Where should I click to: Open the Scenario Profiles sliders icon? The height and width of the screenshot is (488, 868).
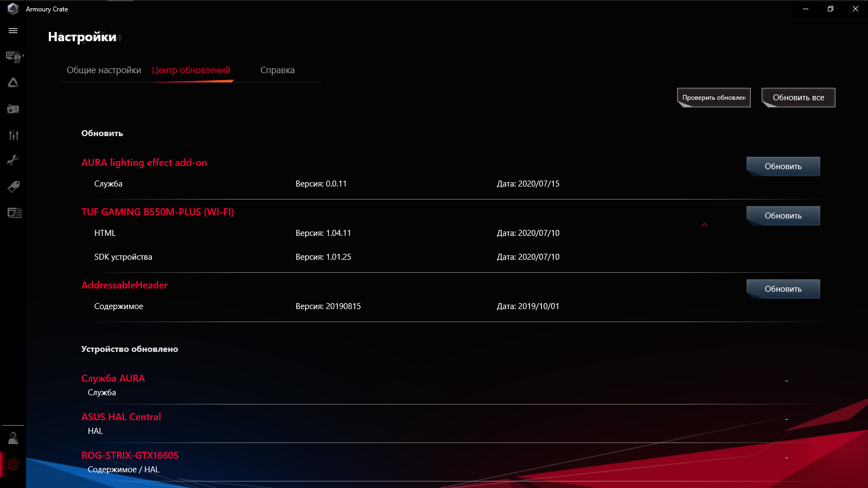14,135
